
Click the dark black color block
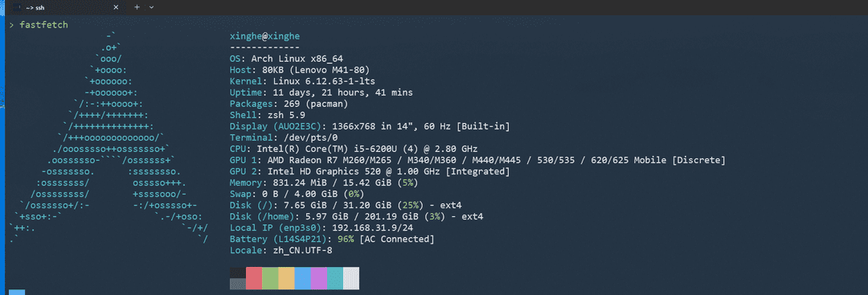pos(237,272)
